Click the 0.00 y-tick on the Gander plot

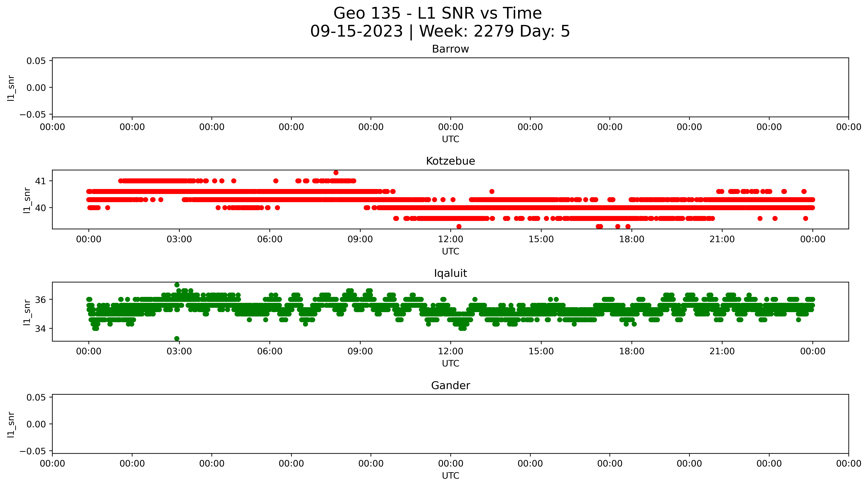(36, 424)
